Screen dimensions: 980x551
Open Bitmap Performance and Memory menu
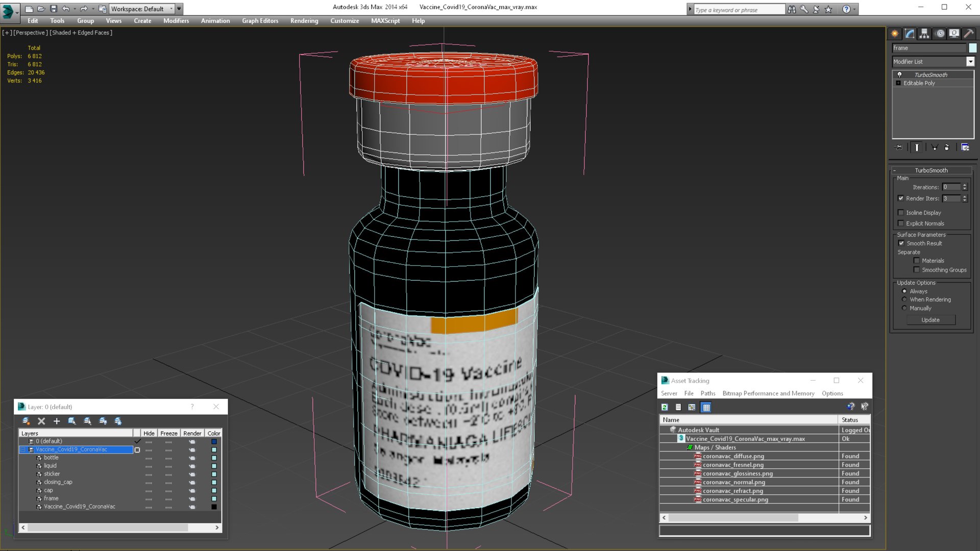(x=768, y=393)
